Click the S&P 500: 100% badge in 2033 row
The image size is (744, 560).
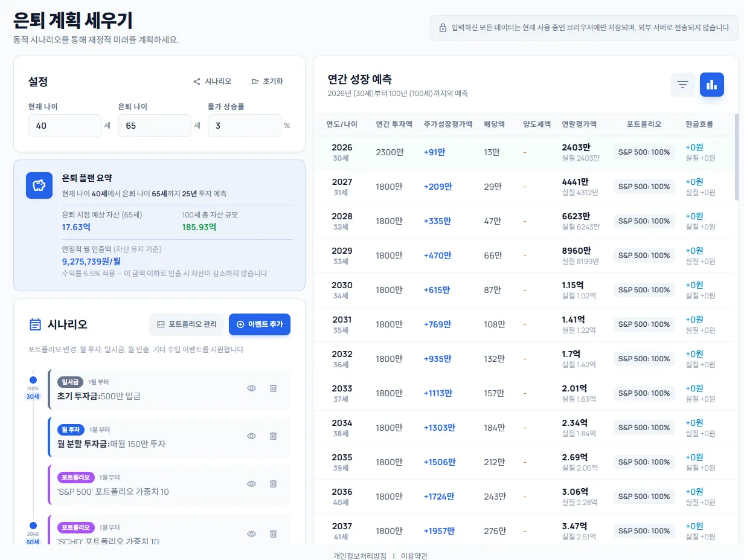click(644, 393)
